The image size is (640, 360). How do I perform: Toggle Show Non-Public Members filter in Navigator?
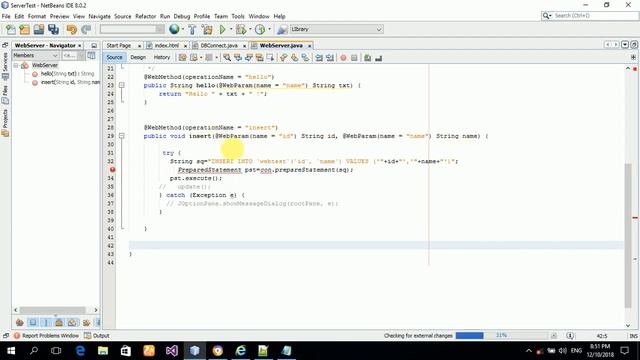pyautogui.click(x=59, y=323)
